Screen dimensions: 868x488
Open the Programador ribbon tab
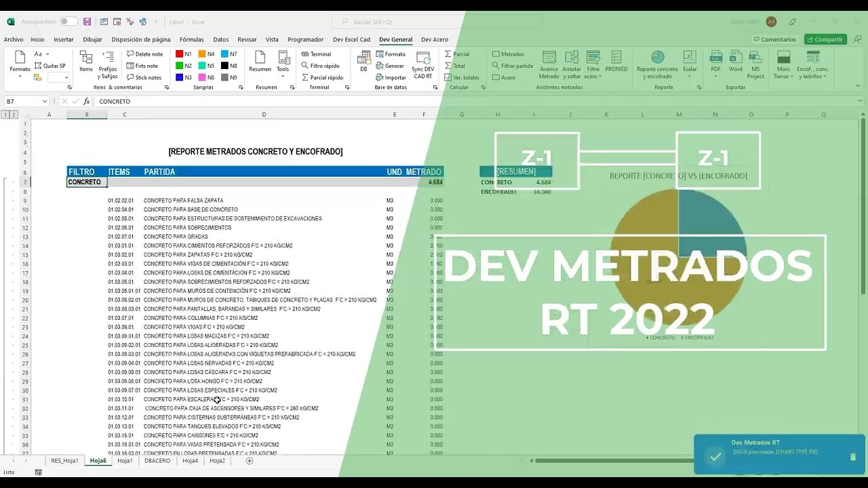click(305, 39)
